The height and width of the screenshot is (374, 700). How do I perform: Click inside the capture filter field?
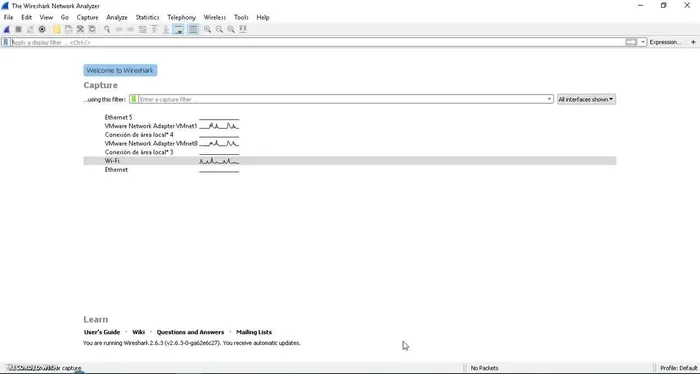342,99
